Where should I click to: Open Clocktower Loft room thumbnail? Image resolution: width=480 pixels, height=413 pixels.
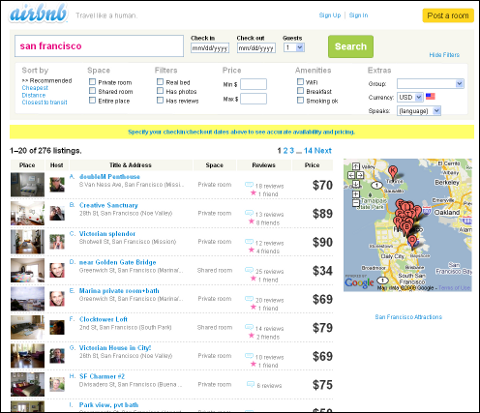click(x=27, y=328)
